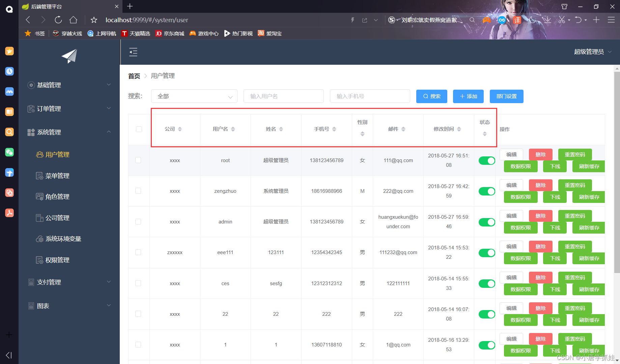Sort table by 性别 column sort arrows
The height and width of the screenshot is (364, 620).
click(x=363, y=134)
